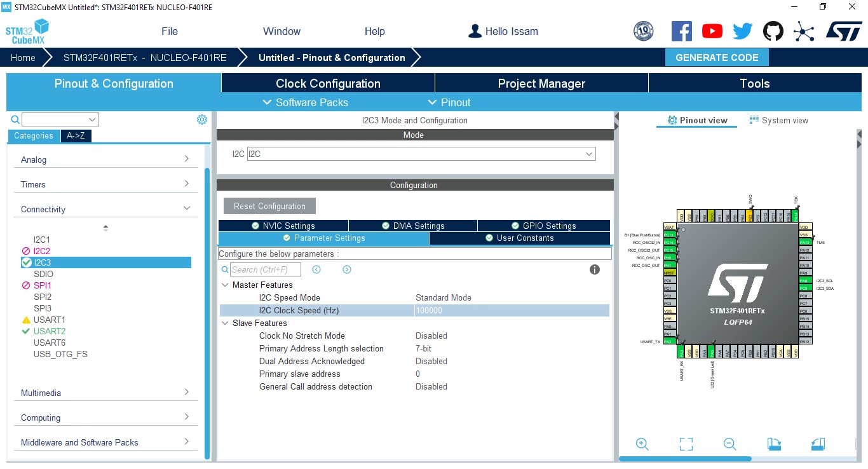Select USART2 peripheral in the list
868x469 pixels.
pos(50,331)
